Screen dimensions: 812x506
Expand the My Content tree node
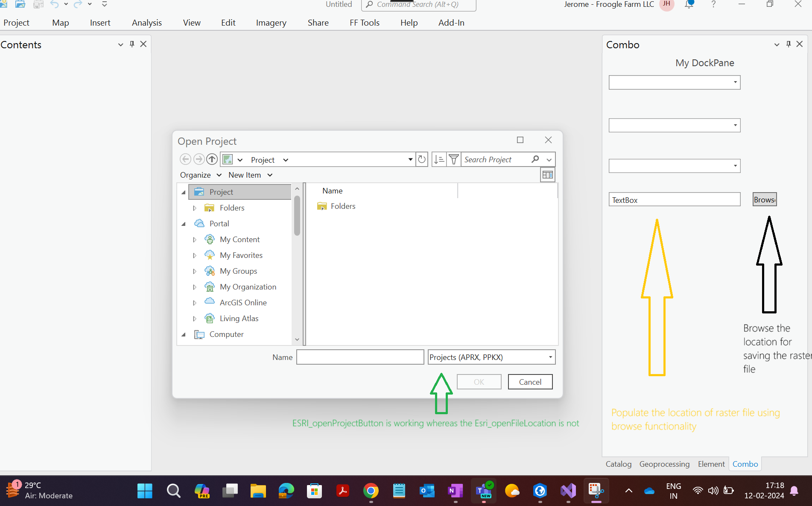[x=195, y=240]
